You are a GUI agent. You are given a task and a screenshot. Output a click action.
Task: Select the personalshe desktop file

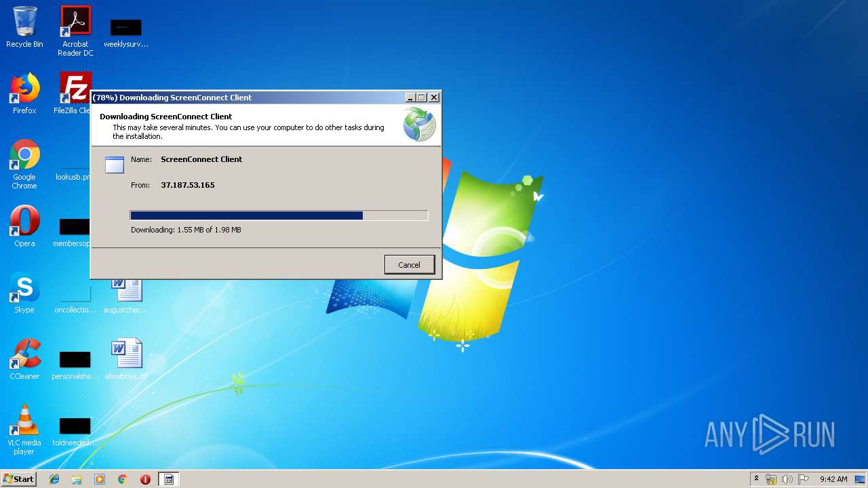pyautogui.click(x=75, y=365)
